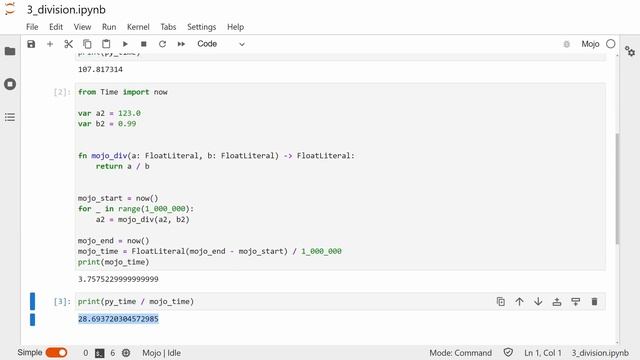Viewport: 640px width, 360px height.
Task: Click the output 107.817314
Action: pyautogui.click(x=100, y=69)
